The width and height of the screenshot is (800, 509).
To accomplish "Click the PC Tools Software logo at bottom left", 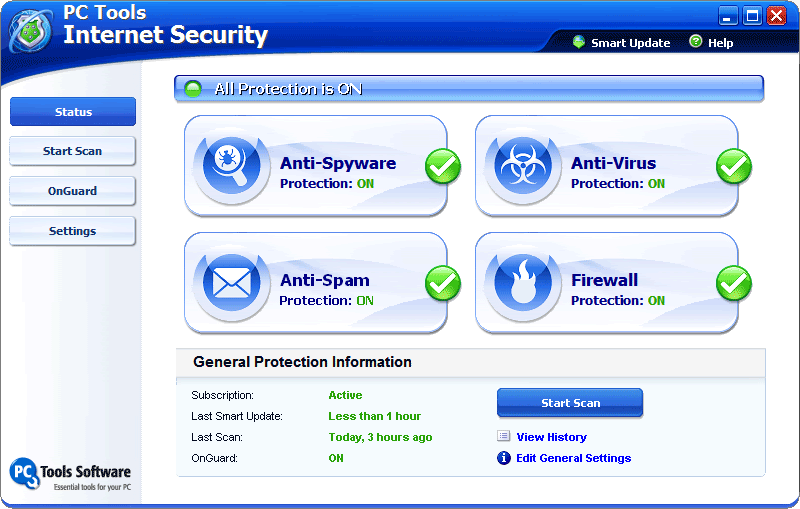I will 70,474.
